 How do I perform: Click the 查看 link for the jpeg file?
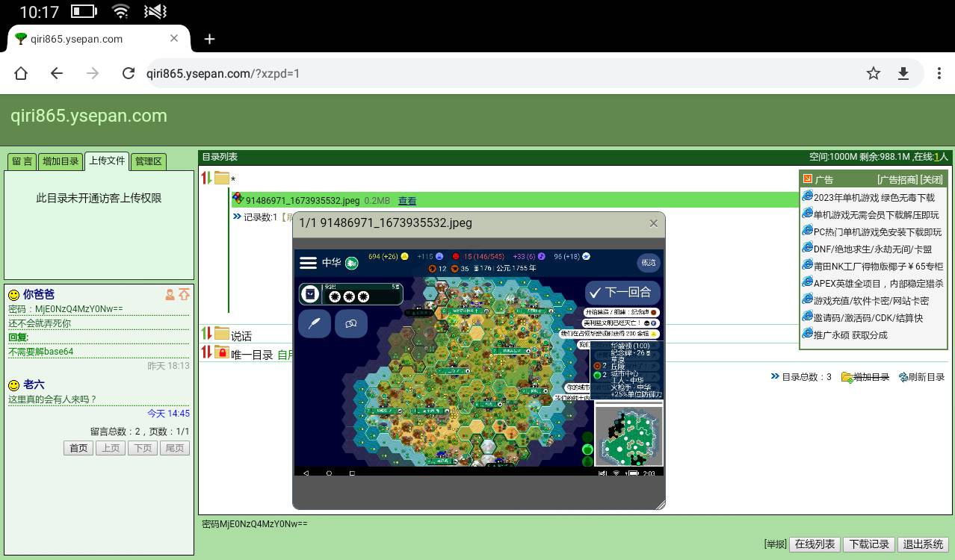(407, 201)
